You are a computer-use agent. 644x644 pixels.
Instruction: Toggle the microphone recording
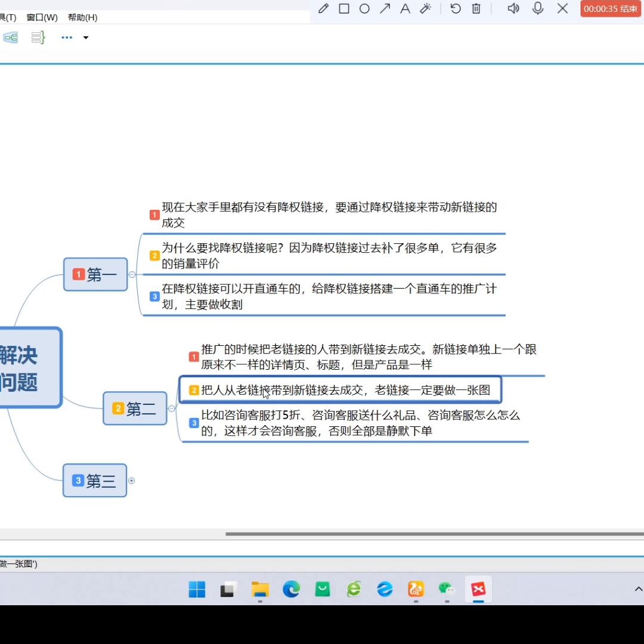tap(538, 8)
